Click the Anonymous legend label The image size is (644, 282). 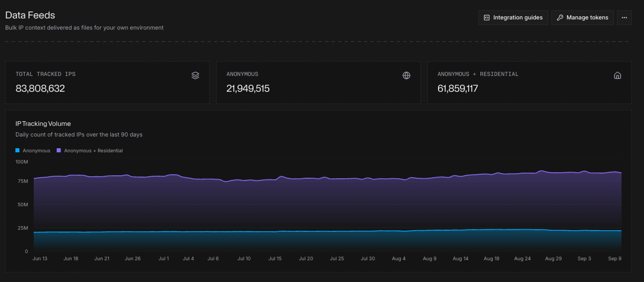pos(37,151)
